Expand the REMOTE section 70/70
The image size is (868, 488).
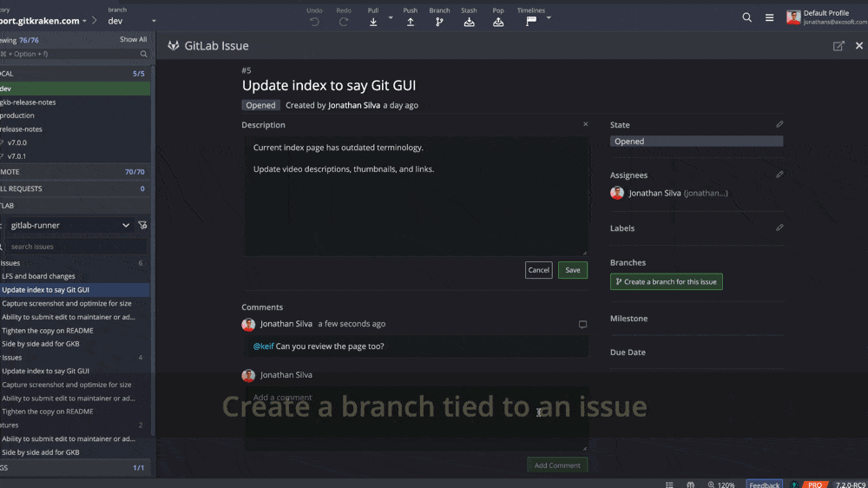pyautogui.click(x=75, y=172)
